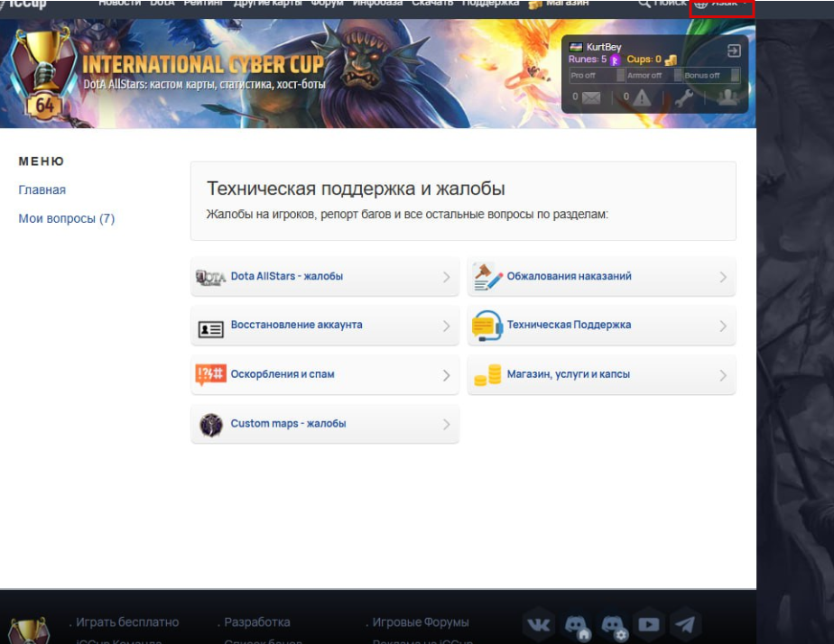
Task: Expand the Обжалования наказаний row arrow
Action: pyautogui.click(x=723, y=277)
